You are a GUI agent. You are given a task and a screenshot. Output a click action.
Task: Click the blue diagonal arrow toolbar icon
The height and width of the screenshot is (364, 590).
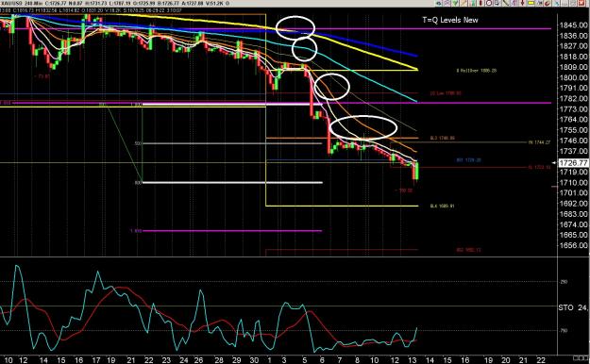[x=557, y=3]
